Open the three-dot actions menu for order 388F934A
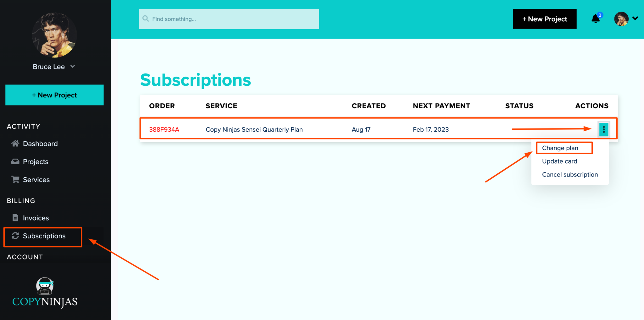644x320 pixels. pos(603,129)
